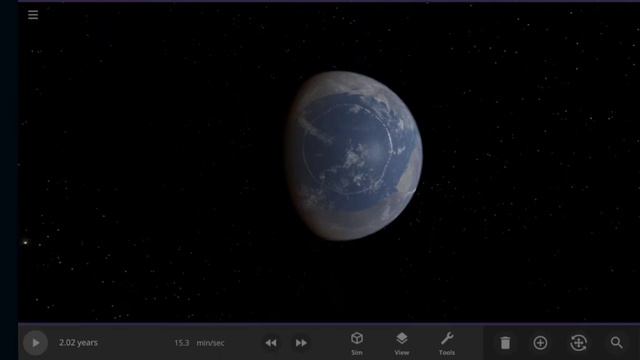640x360 pixels.
Task: Open the search magnifier icon
Action: (x=616, y=342)
